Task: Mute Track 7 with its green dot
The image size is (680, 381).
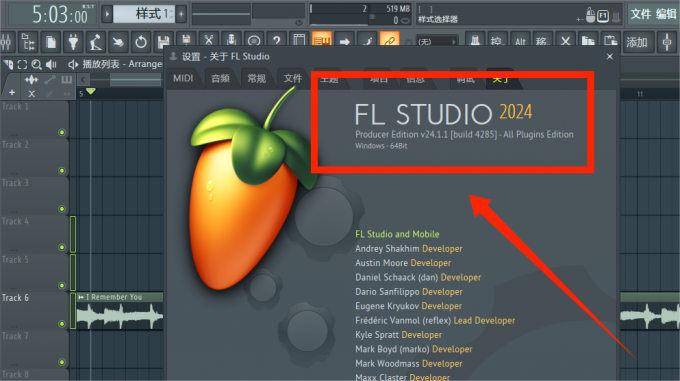Action: pos(62,362)
